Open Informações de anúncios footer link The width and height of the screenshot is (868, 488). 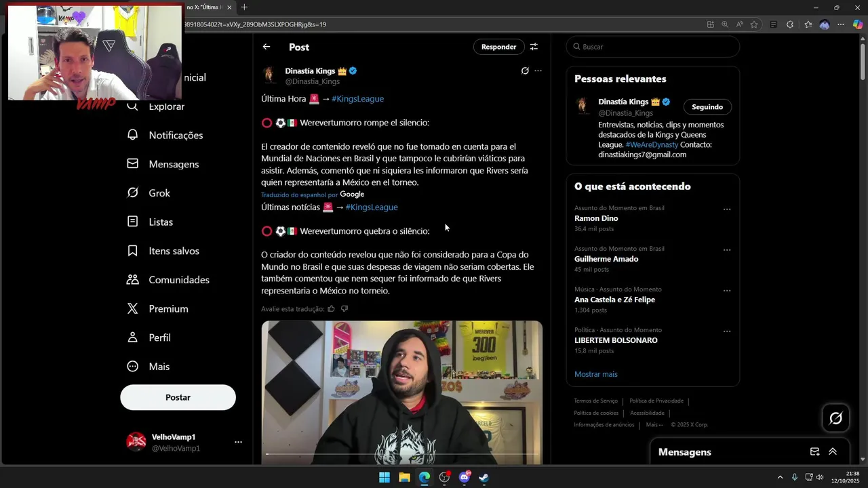pyautogui.click(x=604, y=425)
